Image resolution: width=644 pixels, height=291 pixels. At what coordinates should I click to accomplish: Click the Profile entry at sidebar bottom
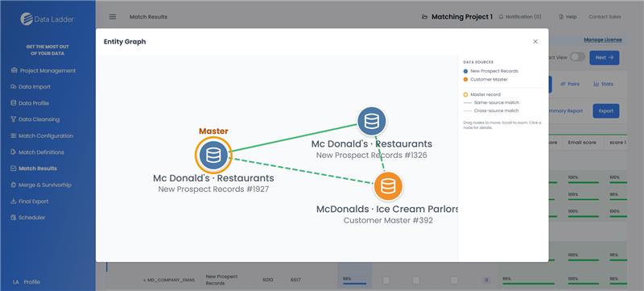point(27,282)
